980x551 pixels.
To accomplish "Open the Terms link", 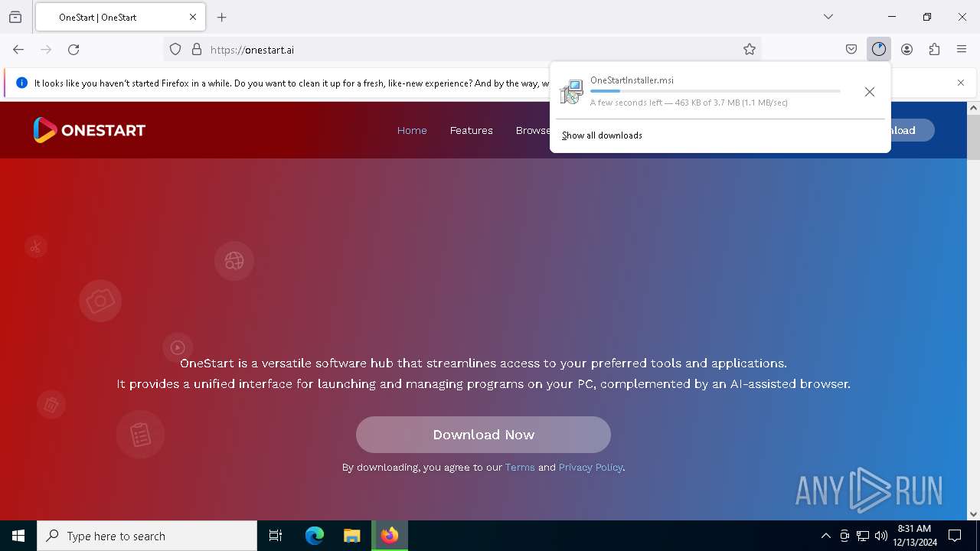I will pos(520,468).
